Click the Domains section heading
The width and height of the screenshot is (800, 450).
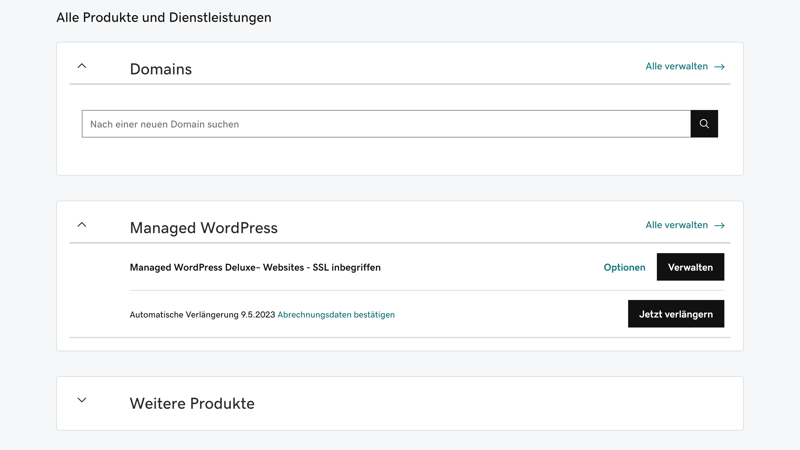(160, 69)
